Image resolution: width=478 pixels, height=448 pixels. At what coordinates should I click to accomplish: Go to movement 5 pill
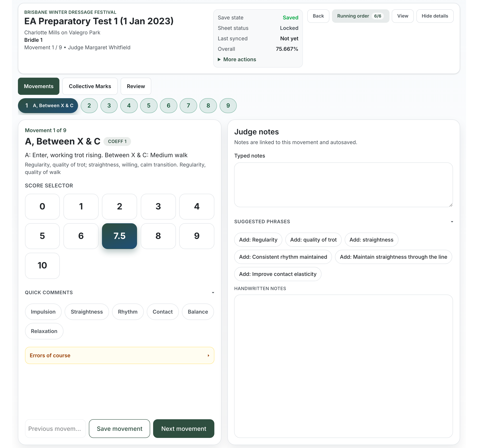(149, 105)
